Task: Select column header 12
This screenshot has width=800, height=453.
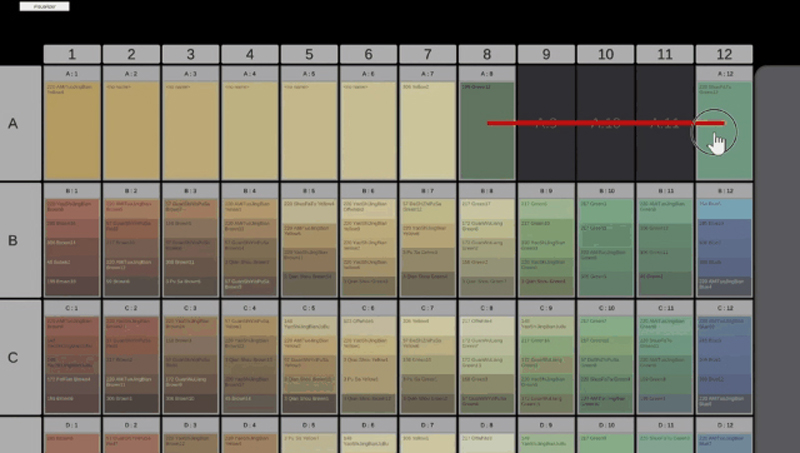Action: click(x=724, y=54)
